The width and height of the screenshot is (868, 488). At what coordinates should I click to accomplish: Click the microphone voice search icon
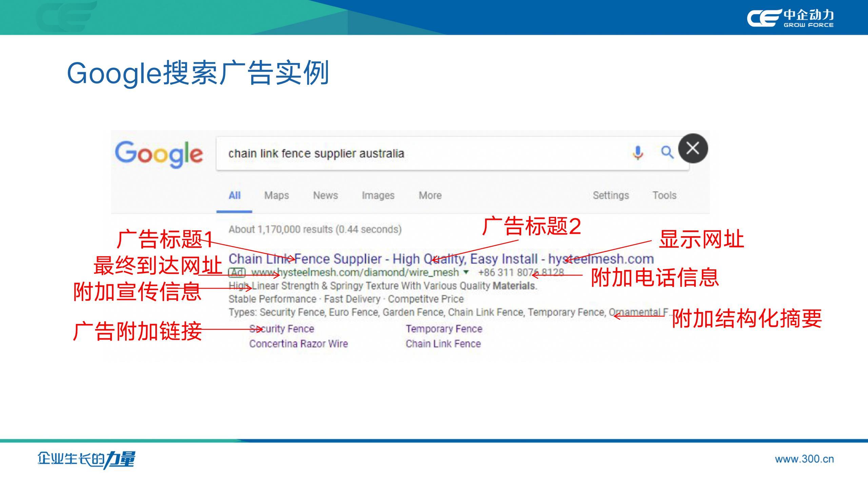[x=638, y=153]
